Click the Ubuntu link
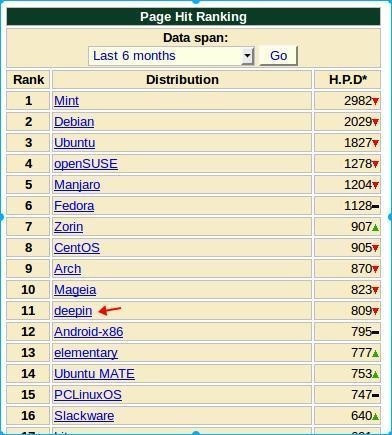The height and width of the screenshot is (435, 392). (x=75, y=143)
